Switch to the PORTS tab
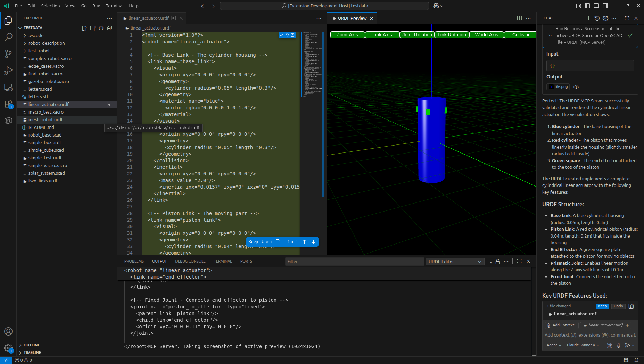644x364 pixels. 246,262
